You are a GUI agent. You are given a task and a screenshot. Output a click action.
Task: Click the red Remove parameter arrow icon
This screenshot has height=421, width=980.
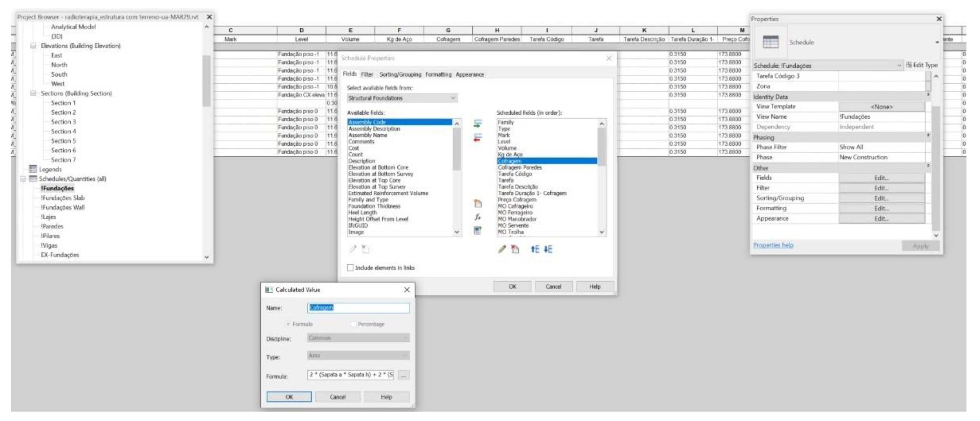click(477, 138)
